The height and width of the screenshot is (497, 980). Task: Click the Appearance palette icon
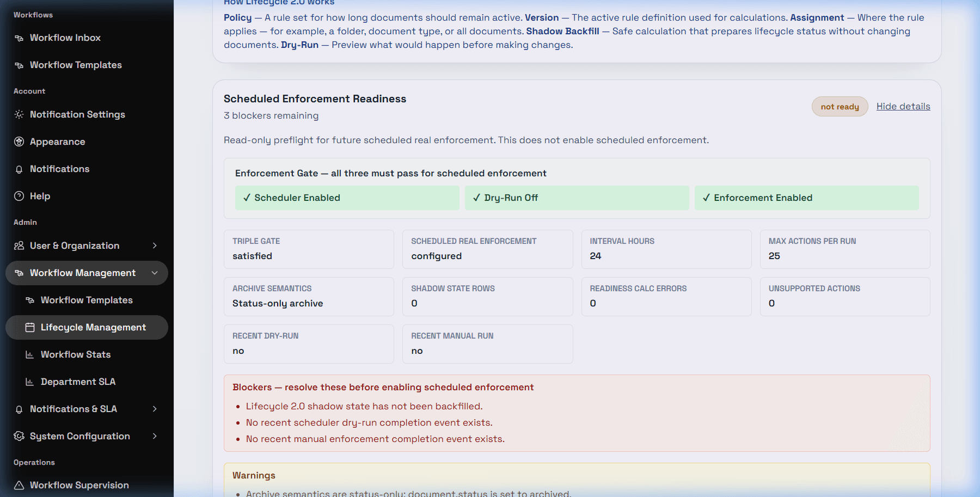point(19,142)
